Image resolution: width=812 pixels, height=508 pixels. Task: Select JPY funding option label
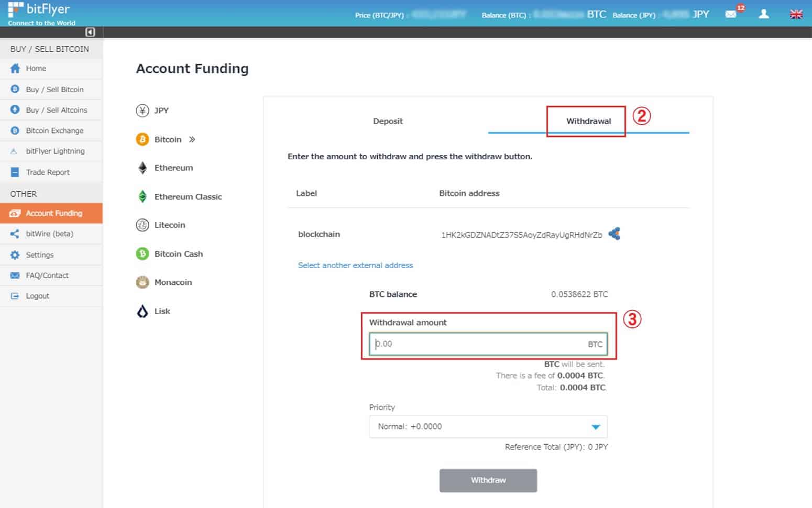point(161,111)
